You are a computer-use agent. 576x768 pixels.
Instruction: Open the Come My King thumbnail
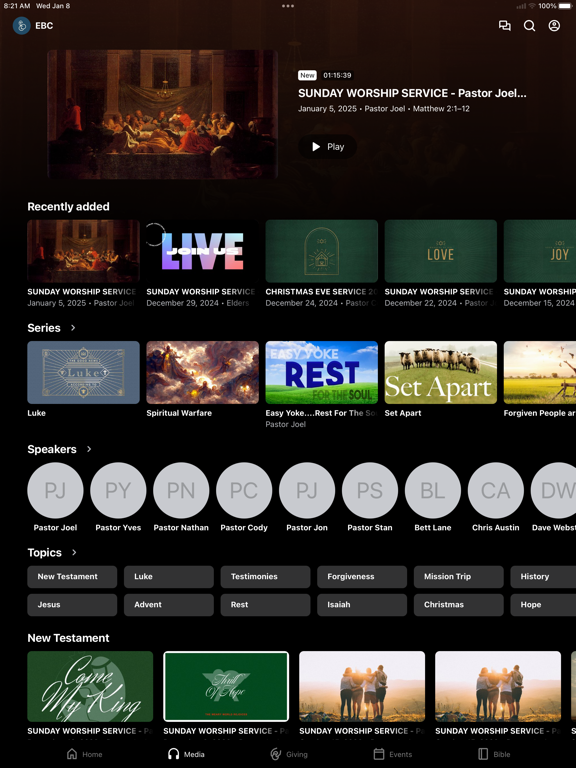pos(90,686)
